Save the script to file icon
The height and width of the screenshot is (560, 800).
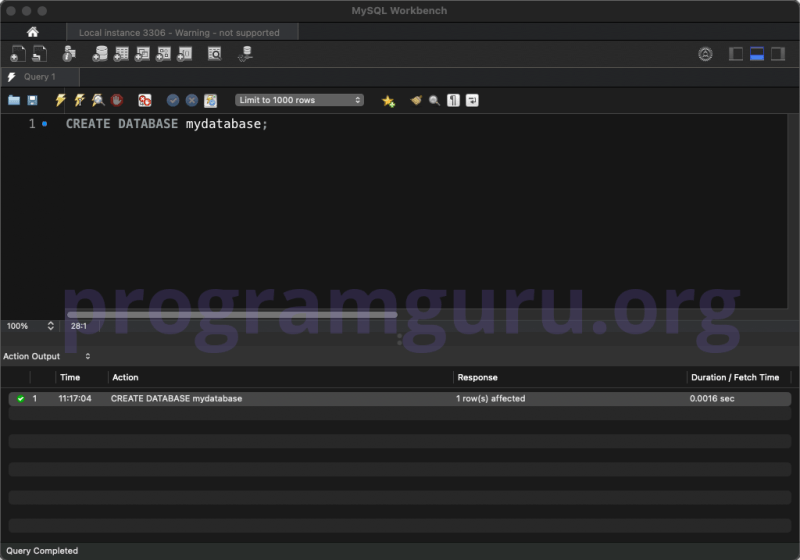(x=32, y=100)
